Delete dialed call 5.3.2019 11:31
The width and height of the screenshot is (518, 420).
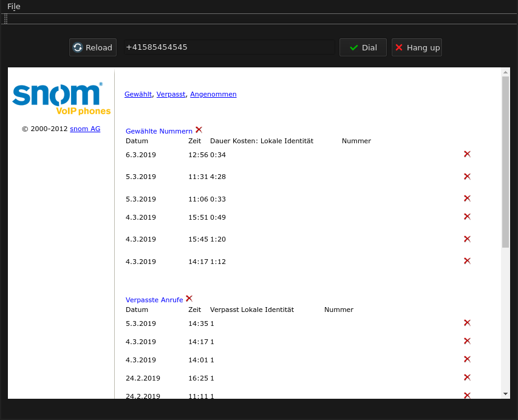pyautogui.click(x=467, y=177)
